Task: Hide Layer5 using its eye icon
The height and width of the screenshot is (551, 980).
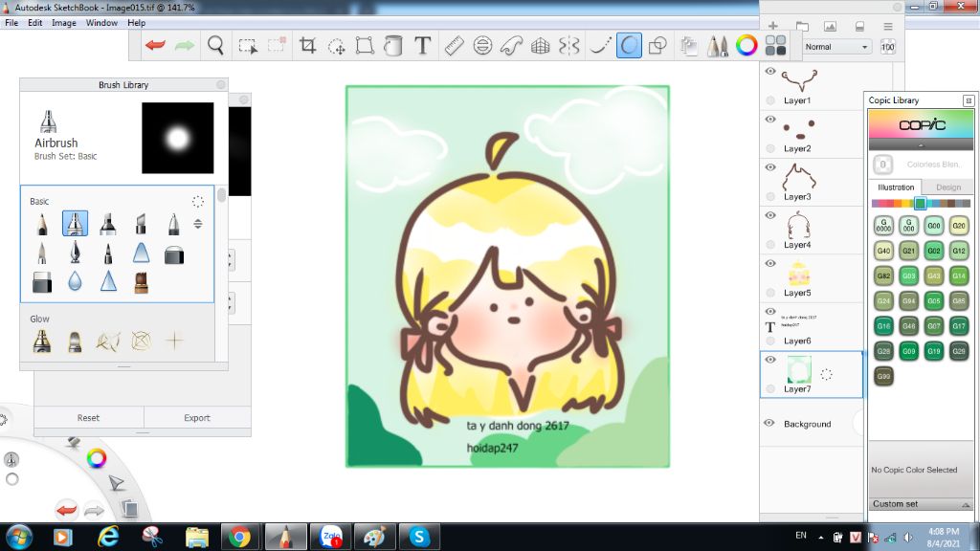Action: pyautogui.click(x=770, y=264)
